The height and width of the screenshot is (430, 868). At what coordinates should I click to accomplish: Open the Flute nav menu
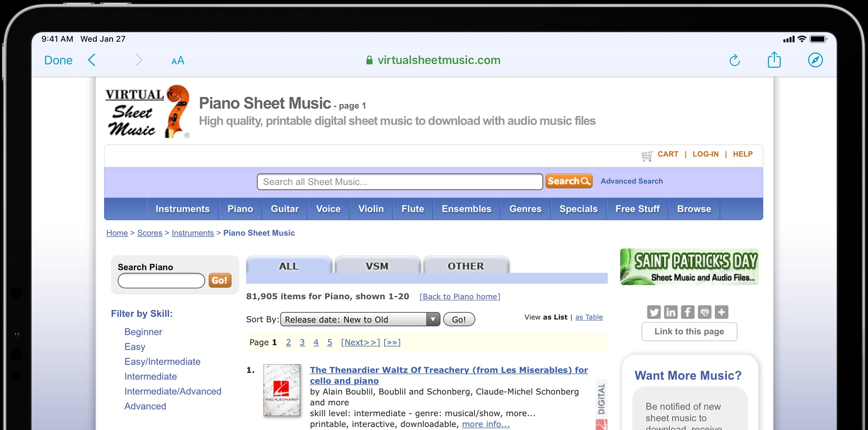coord(413,209)
